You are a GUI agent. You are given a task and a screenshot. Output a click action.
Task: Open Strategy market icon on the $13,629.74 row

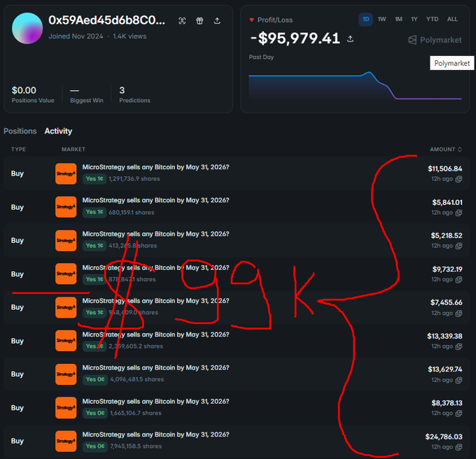66,374
